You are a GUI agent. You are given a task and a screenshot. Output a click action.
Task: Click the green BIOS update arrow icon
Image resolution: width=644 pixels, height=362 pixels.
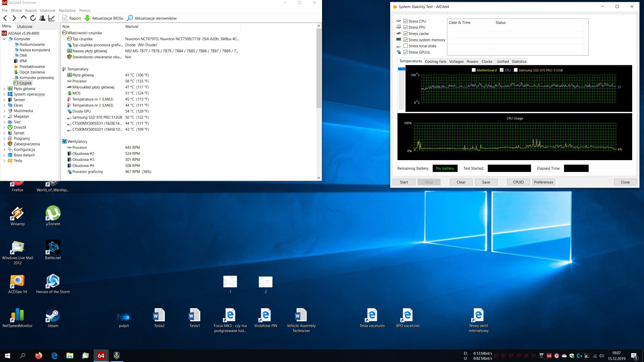coord(87,18)
